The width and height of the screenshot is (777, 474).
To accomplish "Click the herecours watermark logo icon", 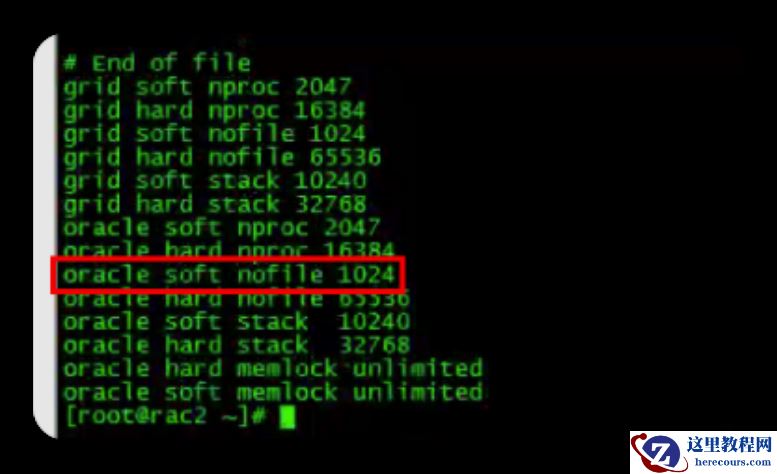I will click(x=658, y=453).
